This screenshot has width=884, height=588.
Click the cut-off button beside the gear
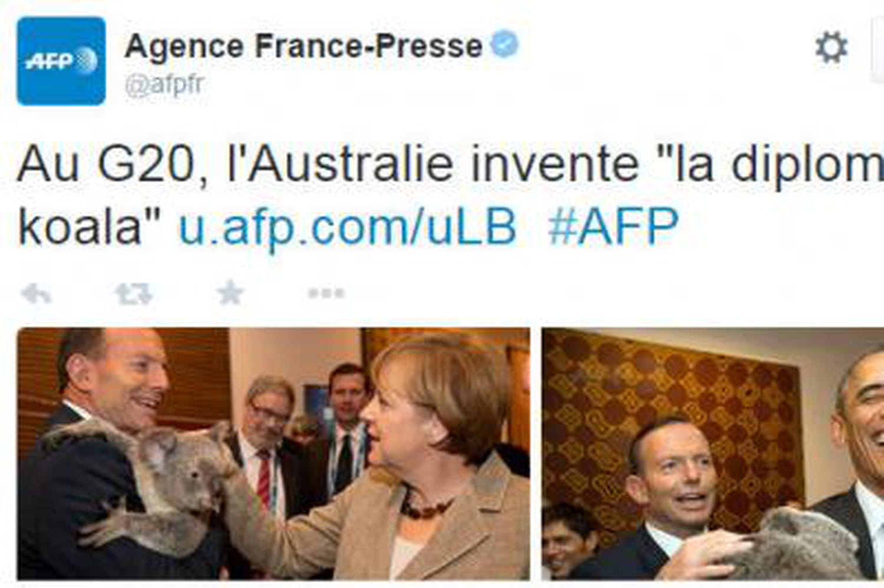point(878,48)
